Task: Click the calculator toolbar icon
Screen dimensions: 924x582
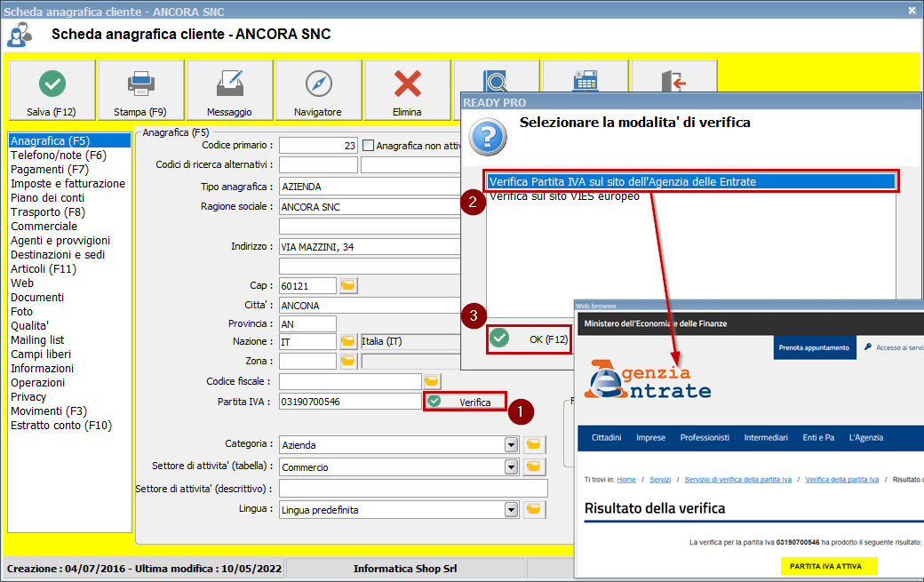Action: point(585,81)
